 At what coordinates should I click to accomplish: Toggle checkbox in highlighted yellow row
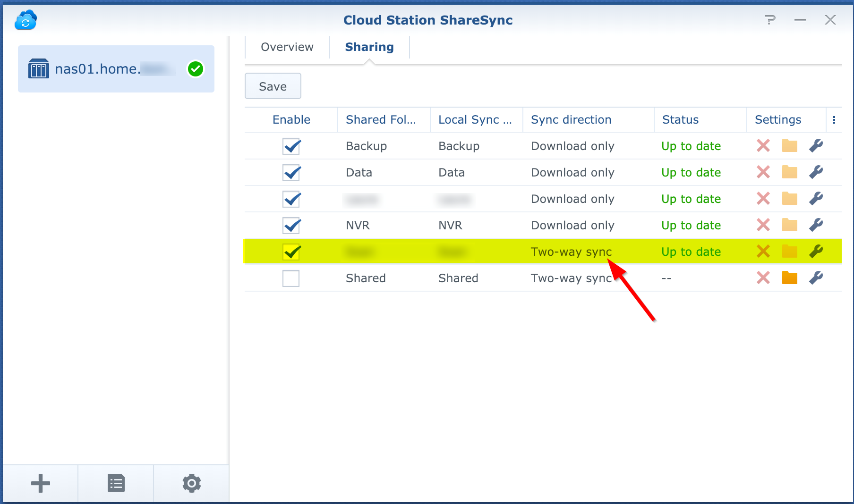(x=291, y=252)
